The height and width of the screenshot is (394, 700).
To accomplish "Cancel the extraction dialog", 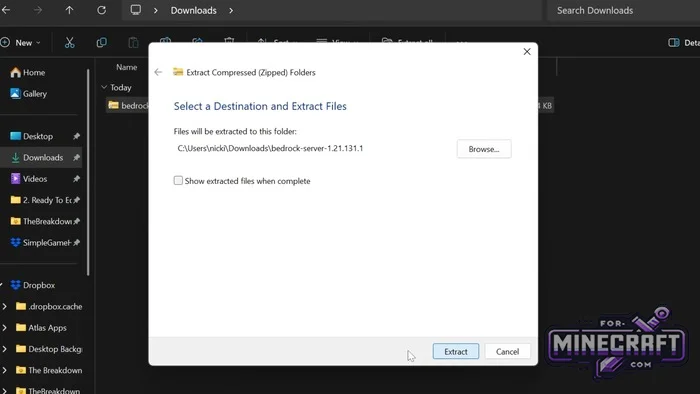I will (x=507, y=352).
